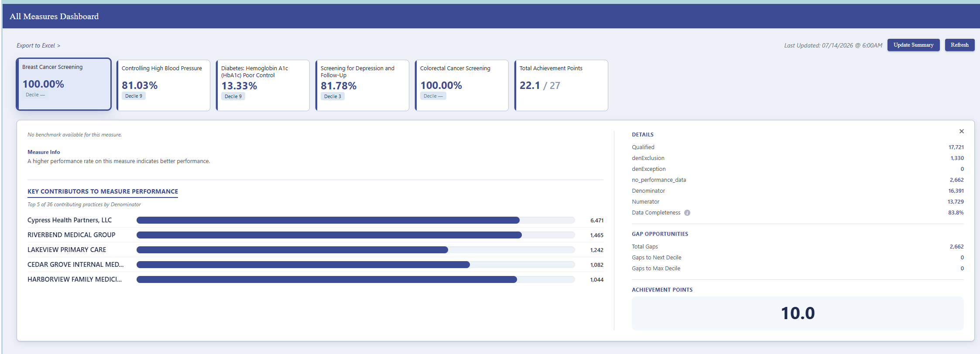Click the Cedar Grove Internal Med bar
980x354 pixels.
coord(356,265)
